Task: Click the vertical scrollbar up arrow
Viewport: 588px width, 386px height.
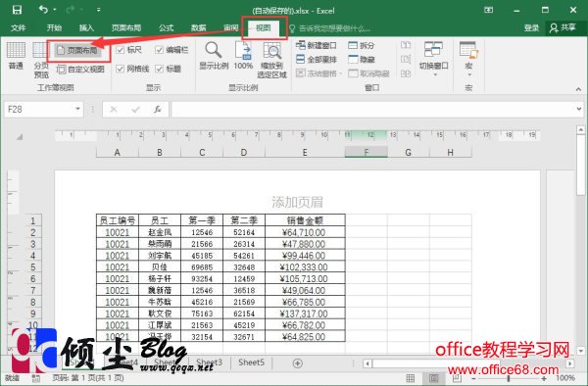Action: click(581, 129)
